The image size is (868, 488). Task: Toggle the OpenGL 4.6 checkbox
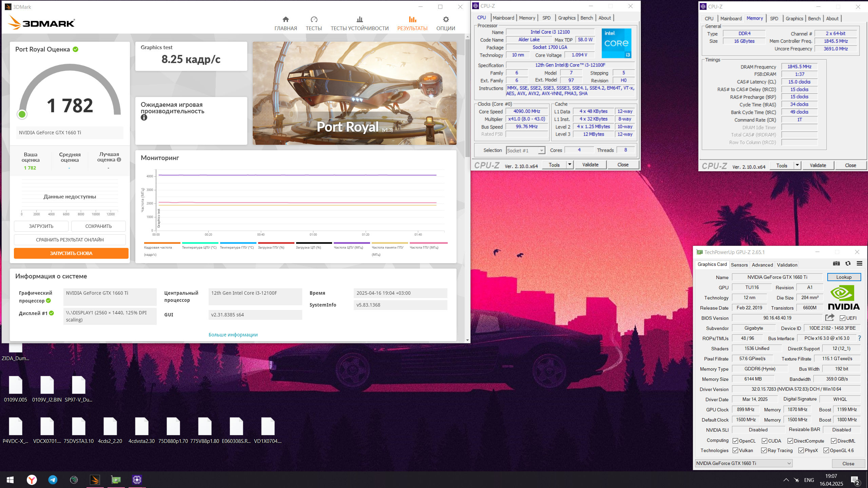coord(826,450)
